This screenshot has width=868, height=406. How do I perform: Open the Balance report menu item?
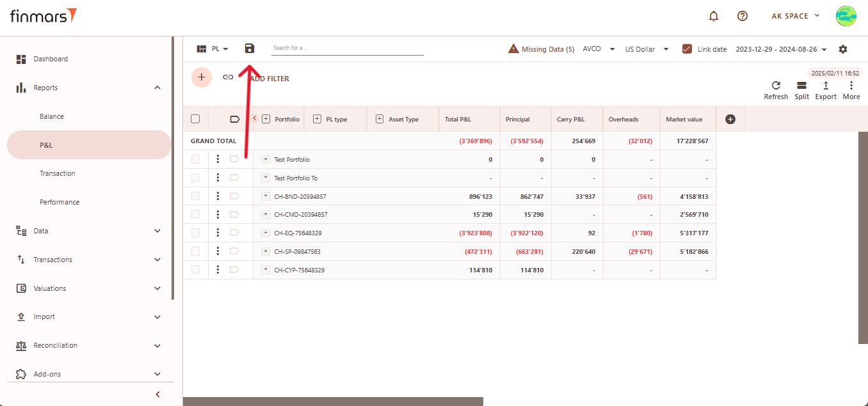(52, 116)
